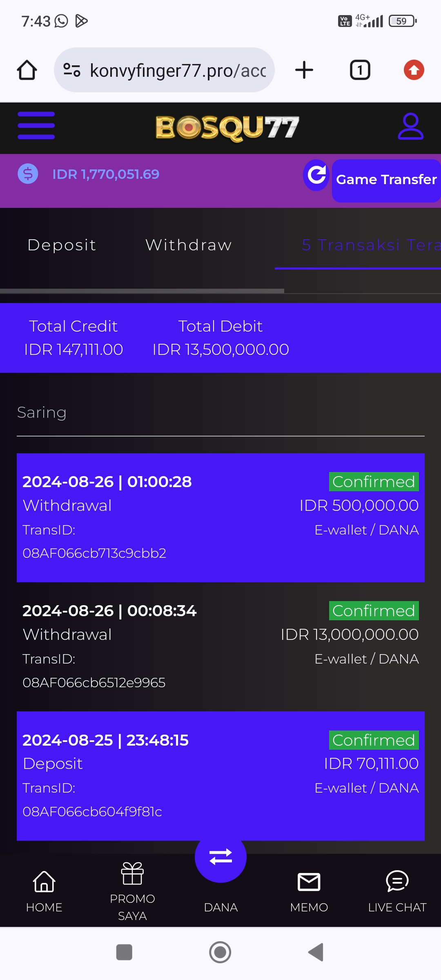Tap the red browser update icon
Image resolution: width=441 pixels, height=980 pixels.
click(414, 70)
